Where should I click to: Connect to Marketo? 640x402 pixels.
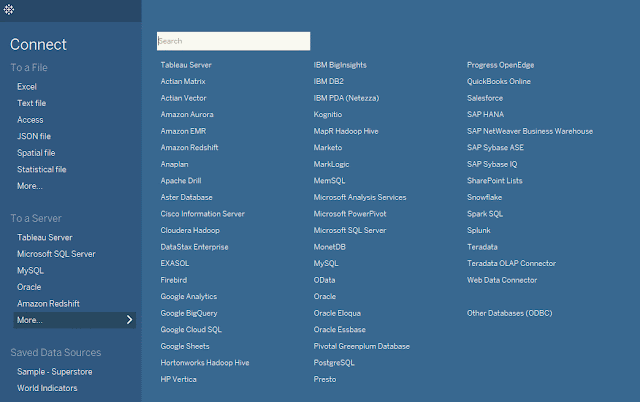click(328, 147)
